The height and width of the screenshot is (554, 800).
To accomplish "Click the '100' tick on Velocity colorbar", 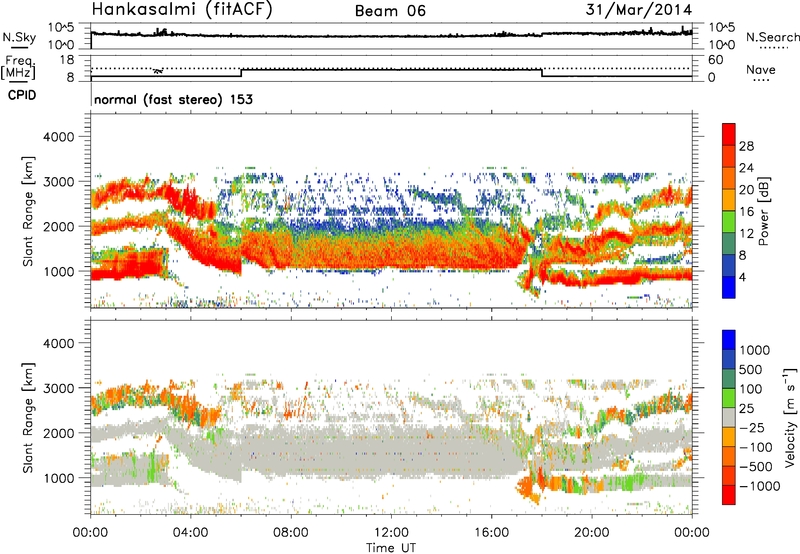I will point(750,389).
